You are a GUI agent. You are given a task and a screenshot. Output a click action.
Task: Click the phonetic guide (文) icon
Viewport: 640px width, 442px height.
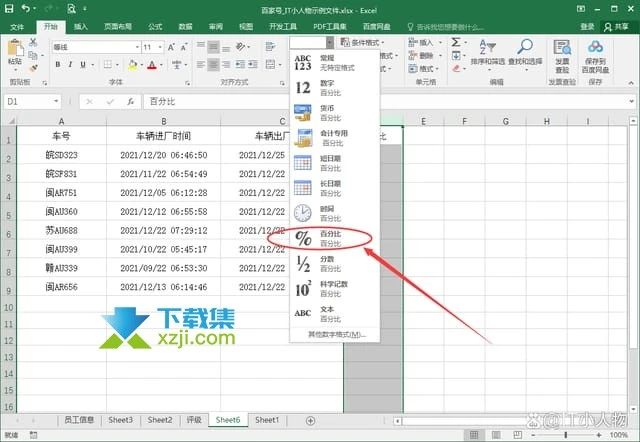click(176, 64)
